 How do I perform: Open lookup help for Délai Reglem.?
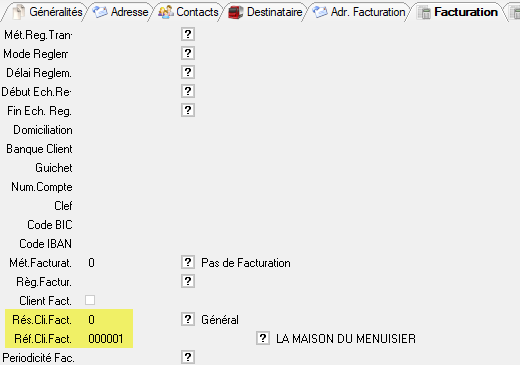[x=188, y=72]
